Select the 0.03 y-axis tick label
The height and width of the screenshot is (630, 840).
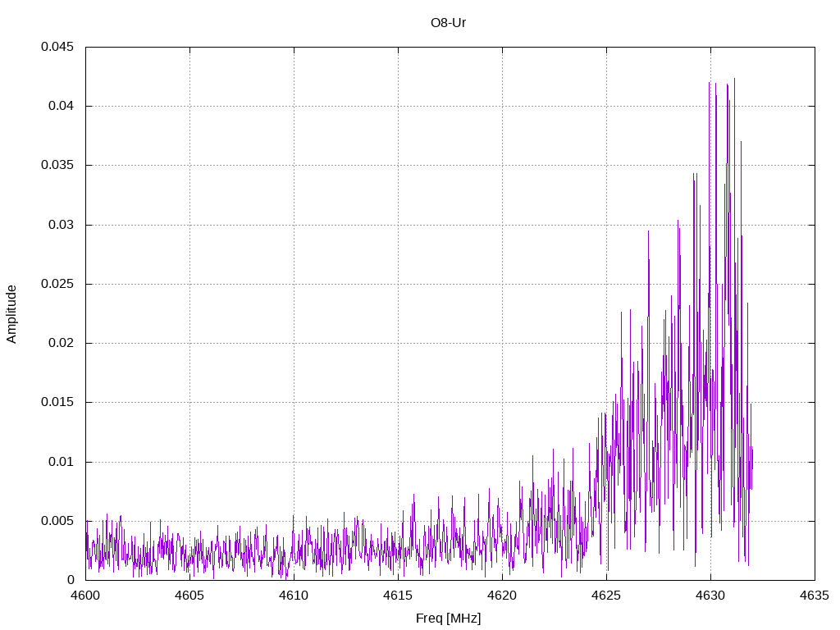[61, 225]
